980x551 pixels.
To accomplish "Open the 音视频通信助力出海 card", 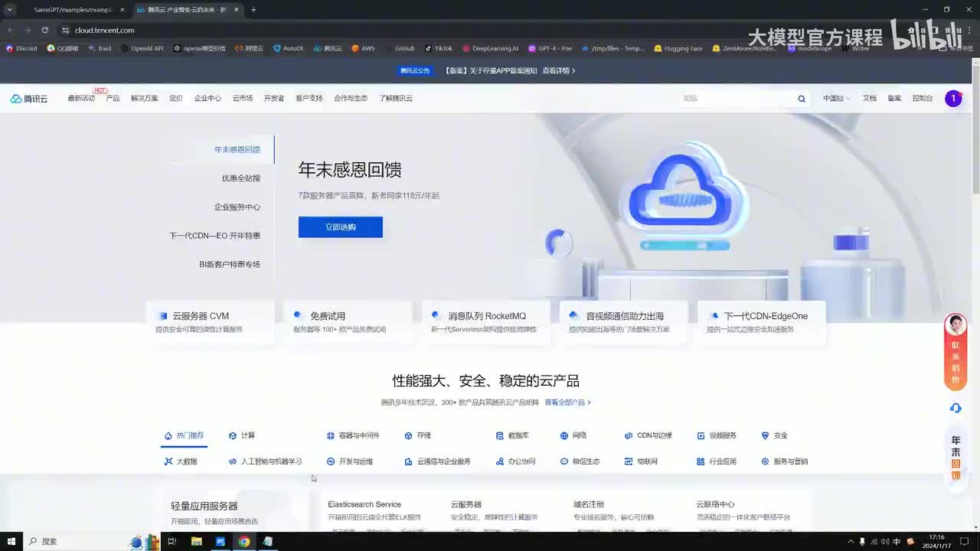I will pyautogui.click(x=623, y=322).
